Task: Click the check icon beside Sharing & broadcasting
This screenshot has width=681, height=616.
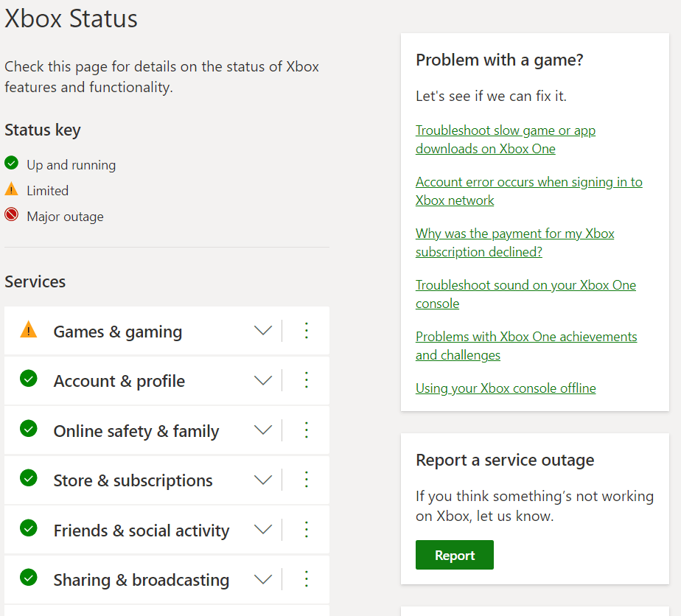Action: coord(28,578)
